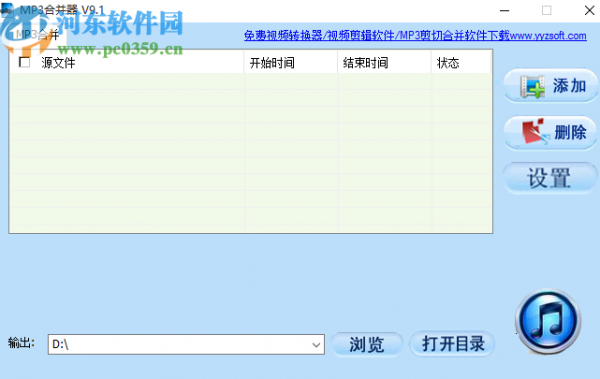Screen dimensions: 600x379
Task: Toggle the select-all checkbox beside 源文件
Action: pos(24,62)
